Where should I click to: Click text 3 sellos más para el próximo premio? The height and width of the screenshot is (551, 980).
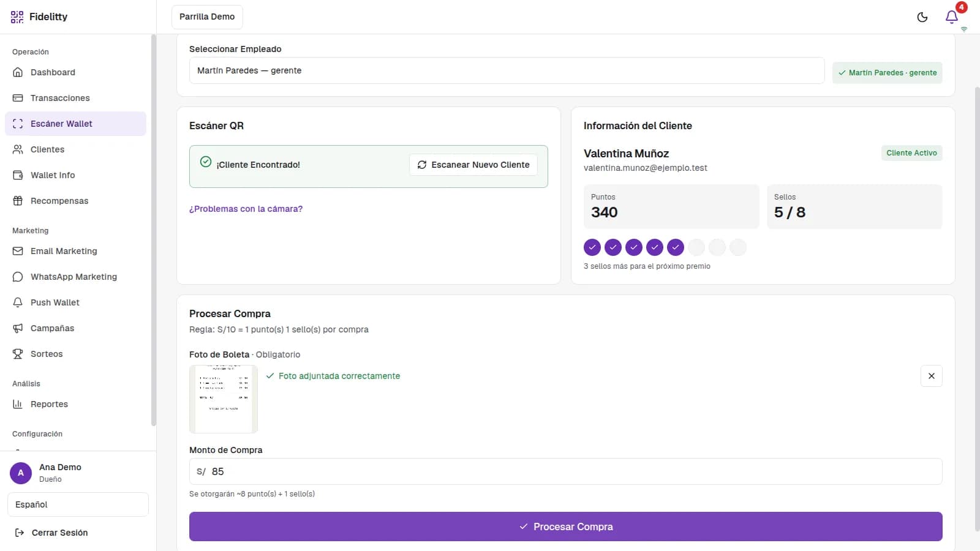pyautogui.click(x=647, y=266)
